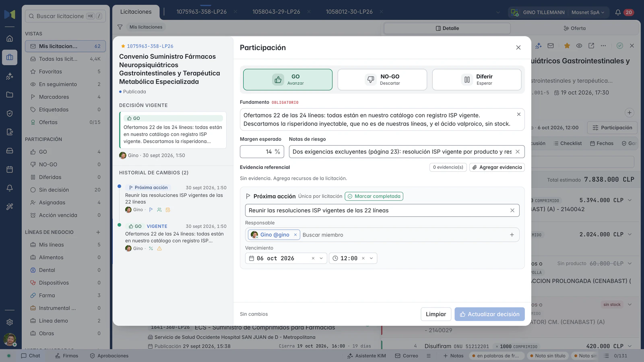Screen dimensions: 644x362
Task: Add a new línea de negocio
Action: (x=98, y=232)
